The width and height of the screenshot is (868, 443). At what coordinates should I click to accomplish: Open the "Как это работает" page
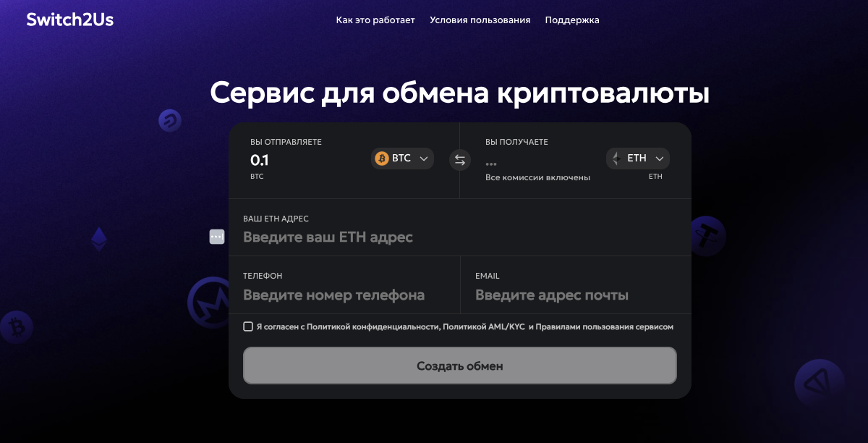(375, 20)
